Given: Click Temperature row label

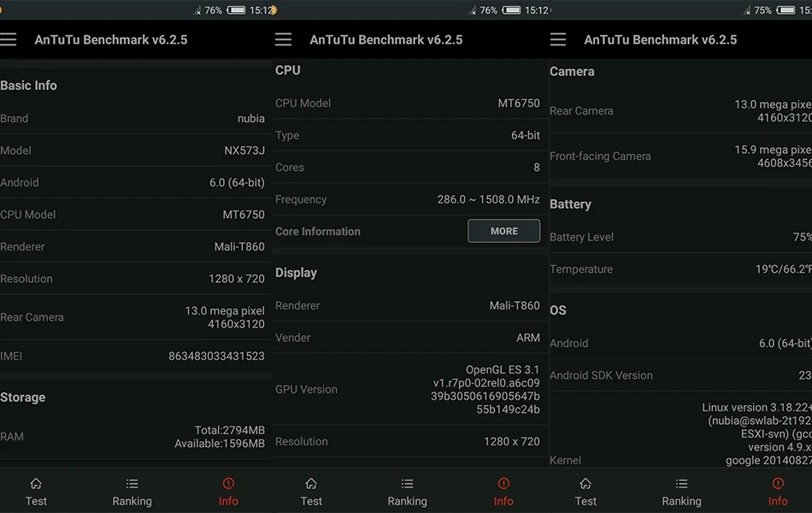Looking at the screenshot, I should tap(581, 269).
